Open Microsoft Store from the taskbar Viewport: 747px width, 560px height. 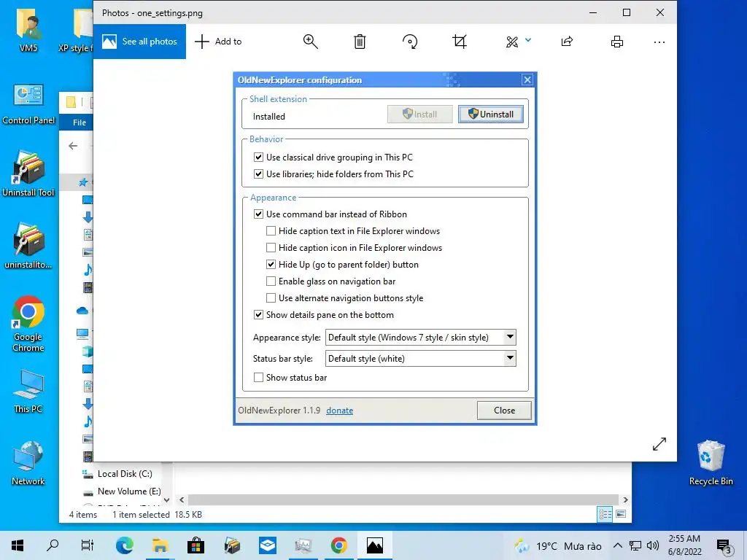coord(196,545)
